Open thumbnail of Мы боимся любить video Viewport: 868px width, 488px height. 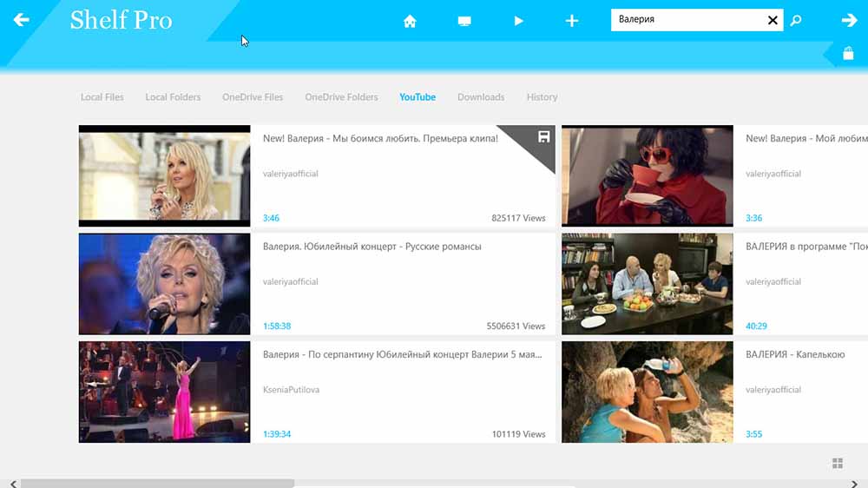pos(164,175)
